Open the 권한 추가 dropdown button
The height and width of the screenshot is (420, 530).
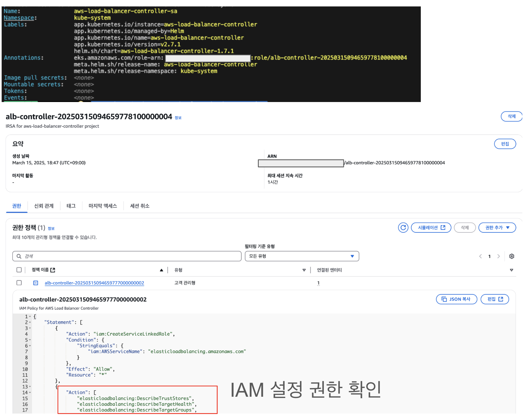[x=497, y=228]
